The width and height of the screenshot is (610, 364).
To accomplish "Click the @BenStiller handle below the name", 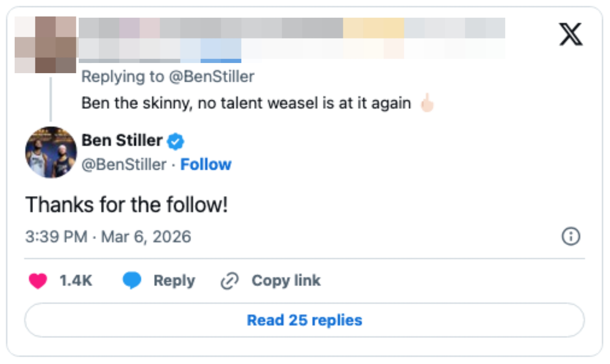I will [x=124, y=164].
